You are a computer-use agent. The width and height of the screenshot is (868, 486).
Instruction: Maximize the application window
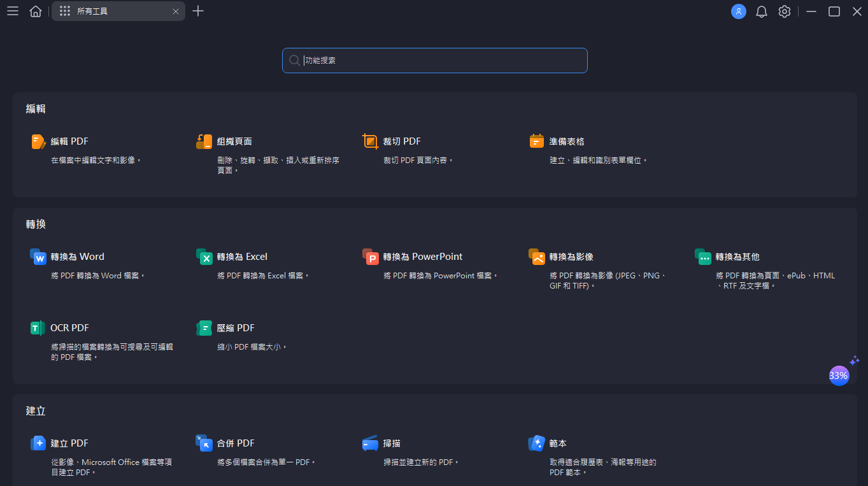[834, 11]
